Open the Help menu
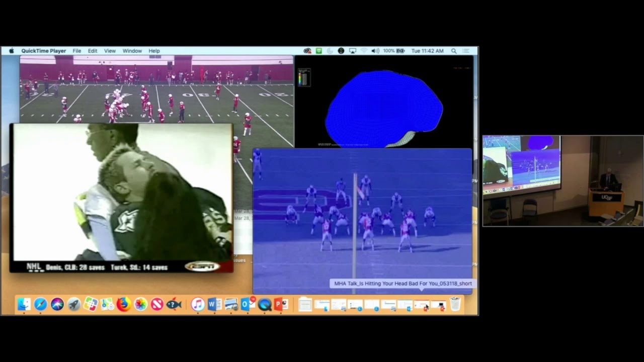The height and width of the screenshot is (362, 644). pos(154,51)
